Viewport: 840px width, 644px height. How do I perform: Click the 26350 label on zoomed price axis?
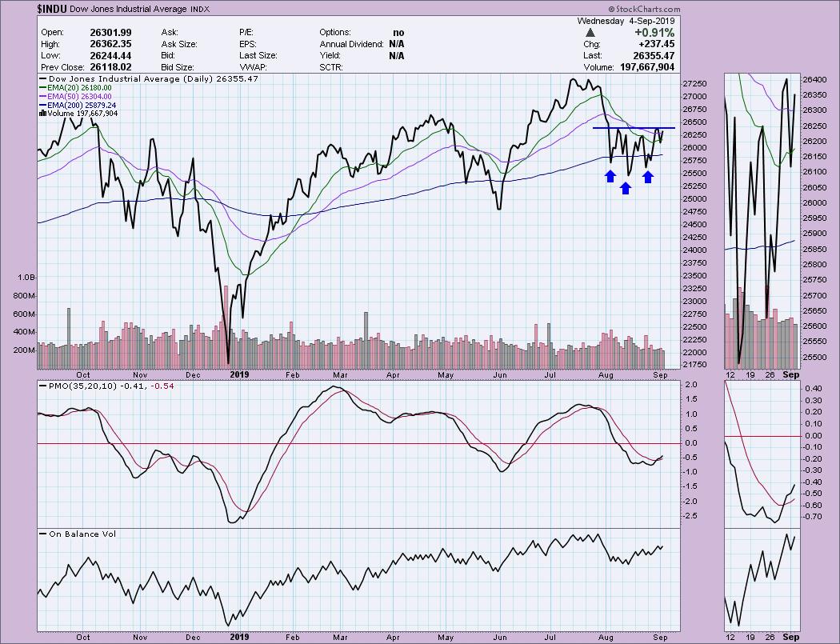coord(815,95)
